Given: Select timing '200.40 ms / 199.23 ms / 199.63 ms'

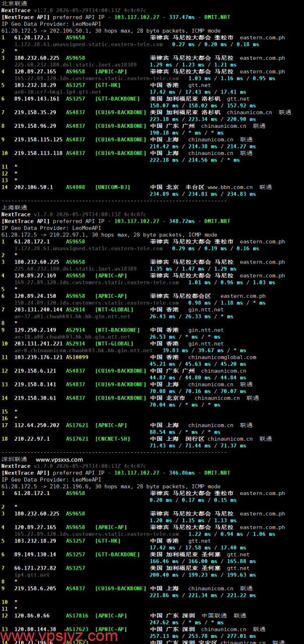Looking at the screenshot, I should coord(203,575).
